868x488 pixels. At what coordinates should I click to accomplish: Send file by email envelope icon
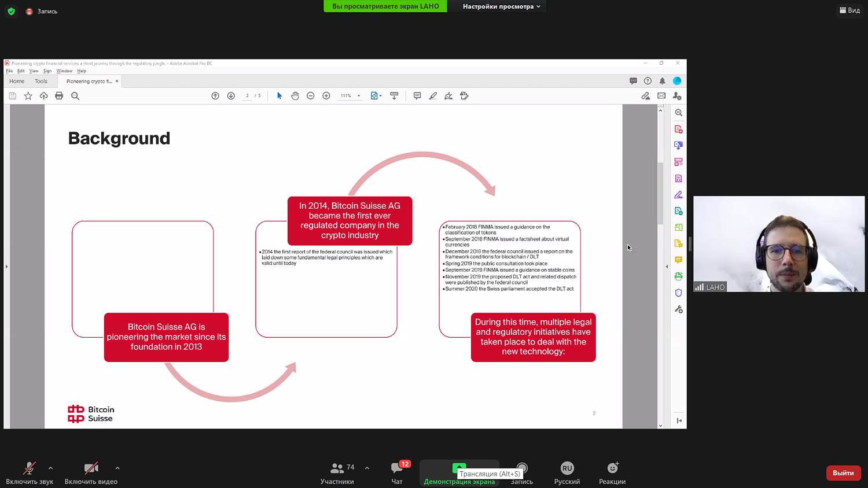661,96
